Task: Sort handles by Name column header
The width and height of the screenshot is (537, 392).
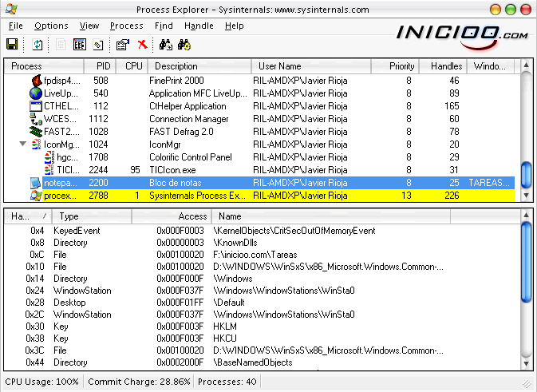Action: (x=330, y=216)
